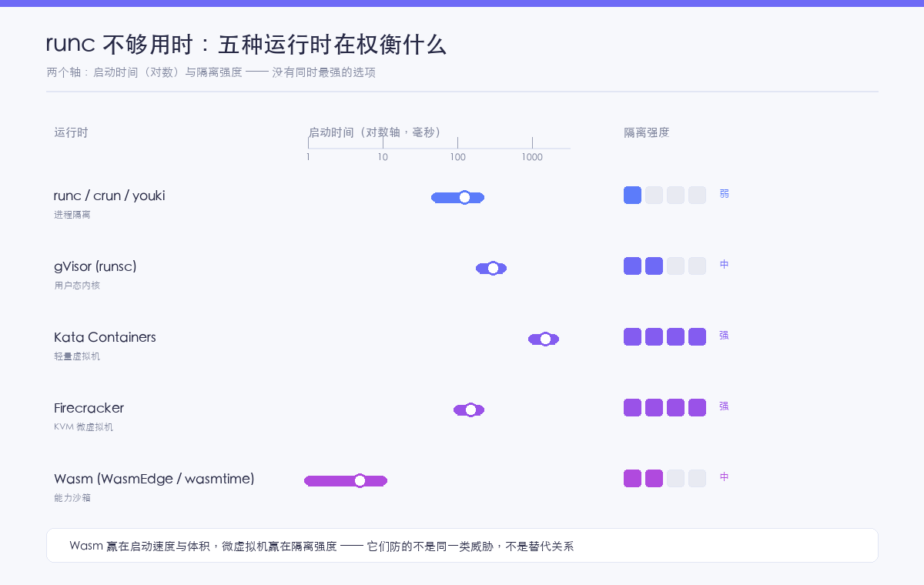
Task: Click the '用户态内核' sub-label
Action: pos(77,286)
